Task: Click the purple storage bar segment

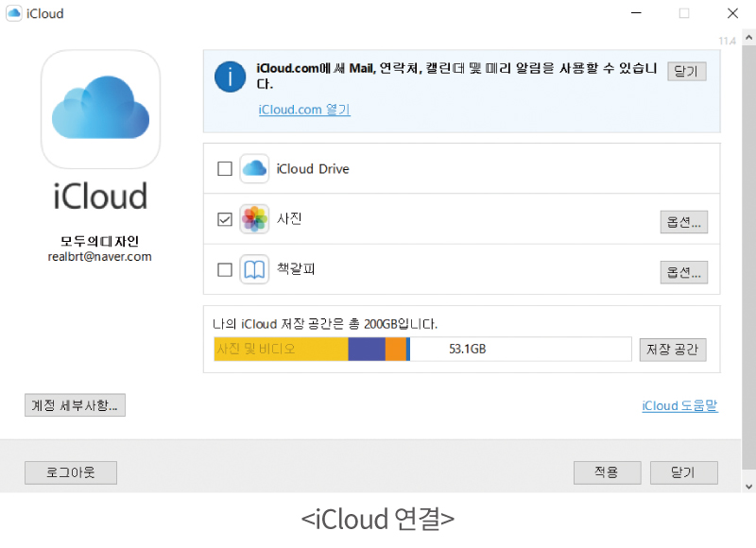Action: point(367,349)
